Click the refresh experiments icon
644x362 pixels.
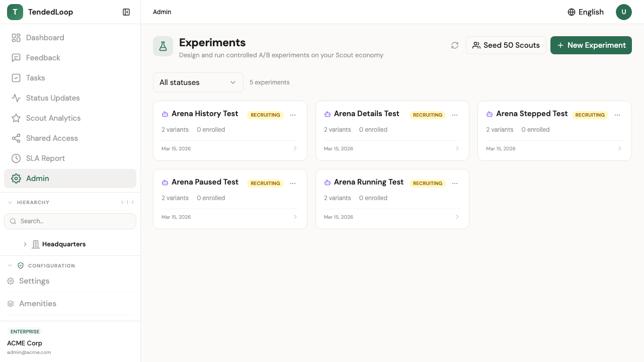(455, 45)
